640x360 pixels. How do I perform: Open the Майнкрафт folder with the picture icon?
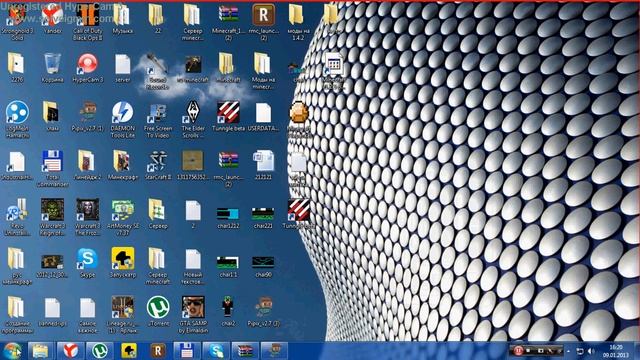122,165
